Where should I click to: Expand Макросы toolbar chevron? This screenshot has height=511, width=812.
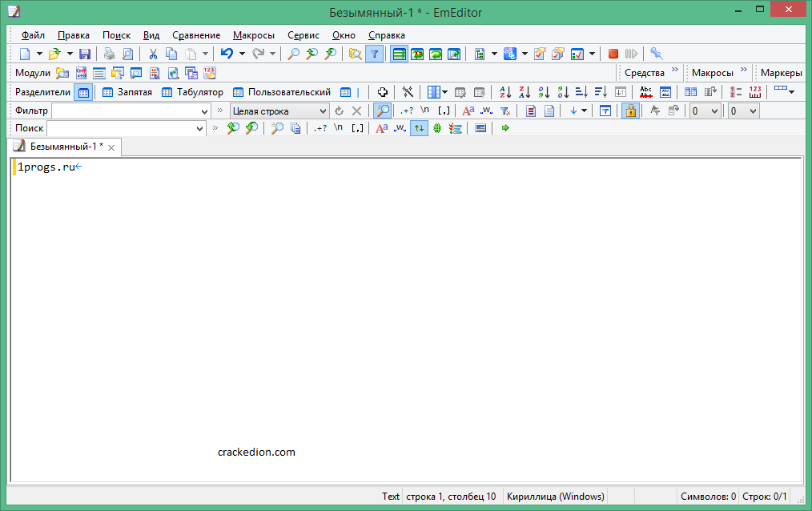(744, 70)
